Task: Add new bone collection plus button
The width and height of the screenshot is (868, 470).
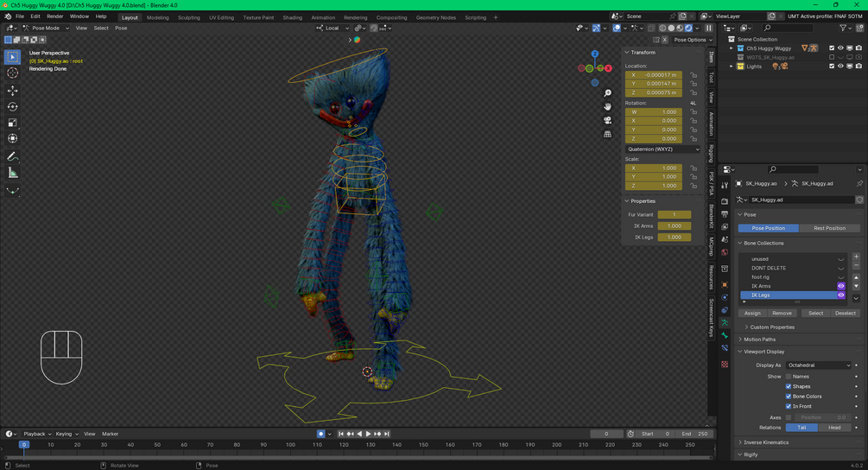Action: [x=857, y=257]
